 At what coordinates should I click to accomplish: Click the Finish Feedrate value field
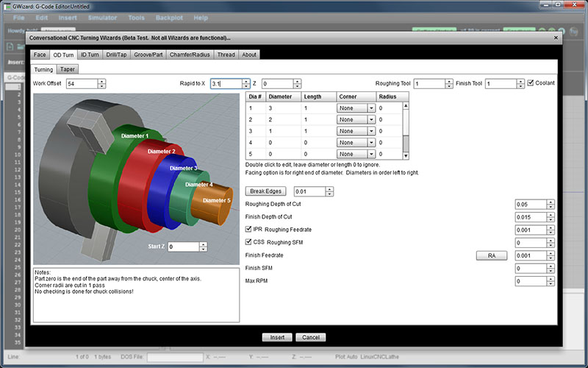[531, 255]
